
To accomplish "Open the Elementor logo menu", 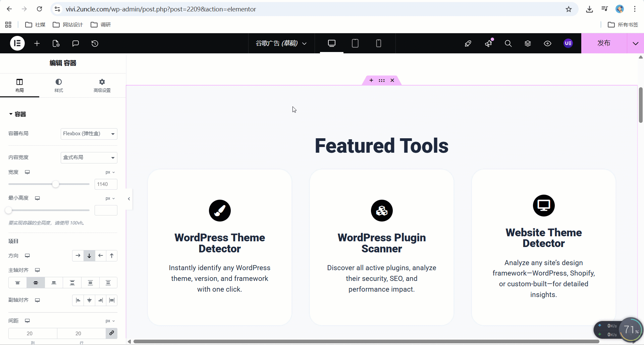I will coord(17,43).
